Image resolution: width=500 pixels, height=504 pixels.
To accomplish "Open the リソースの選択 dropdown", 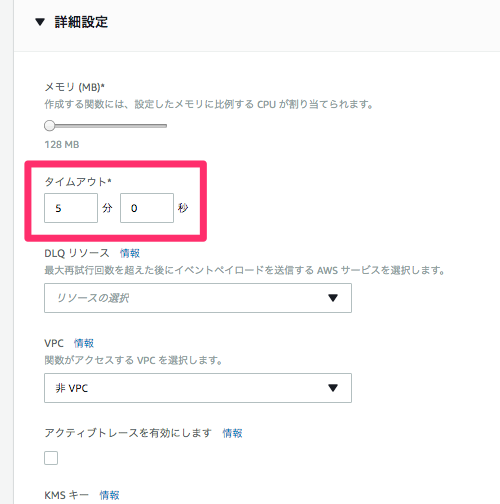I will (x=198, y=298).
